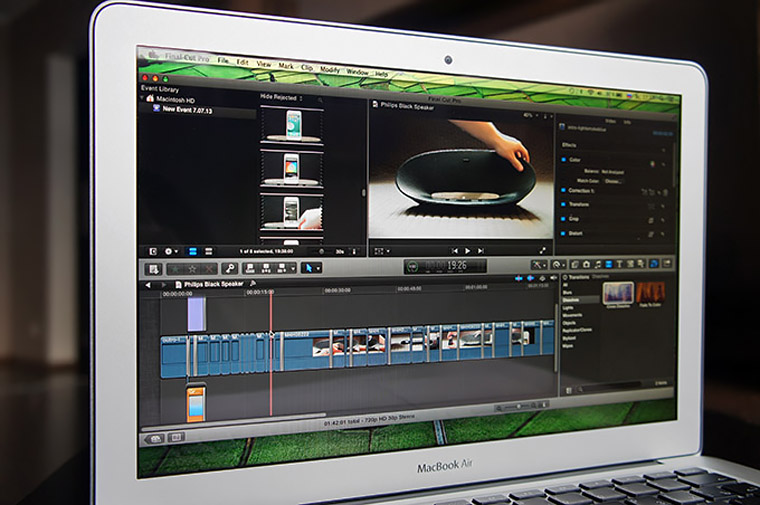
Task: Adjust the clip duration slider at 30s
Action: pos(321,252)
